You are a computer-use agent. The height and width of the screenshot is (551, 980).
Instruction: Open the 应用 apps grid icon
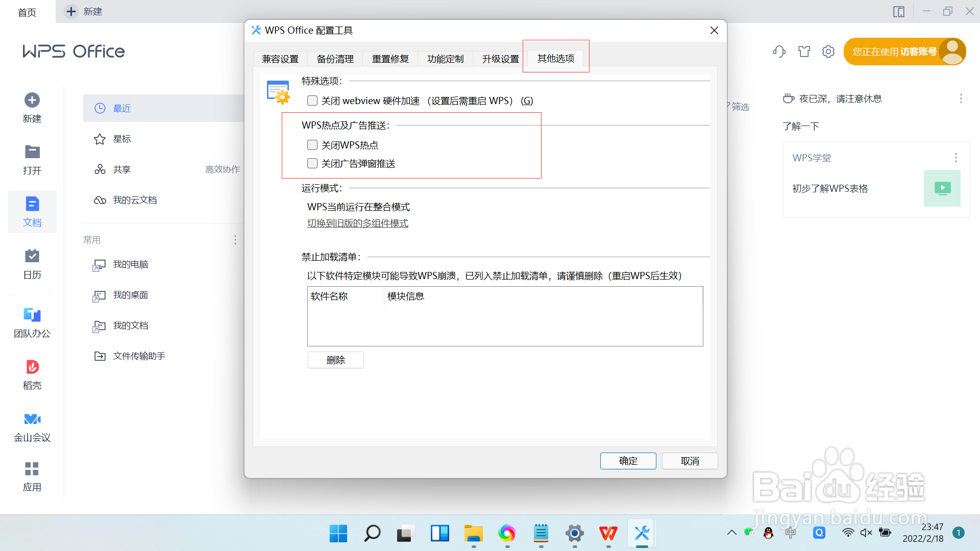[x=32, y=468]
